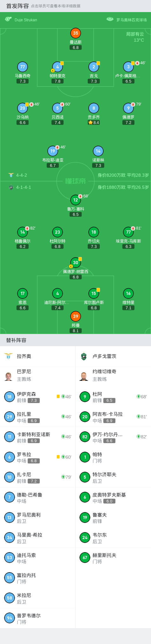Select substitute 皮奥特罗夫斯基 number 6 row
151x644 pixels.
[113, 497]
